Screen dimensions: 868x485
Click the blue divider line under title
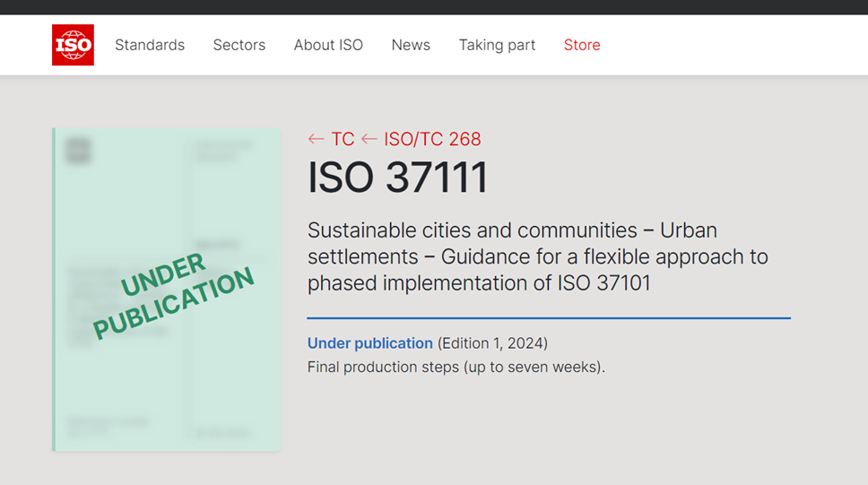548,318
